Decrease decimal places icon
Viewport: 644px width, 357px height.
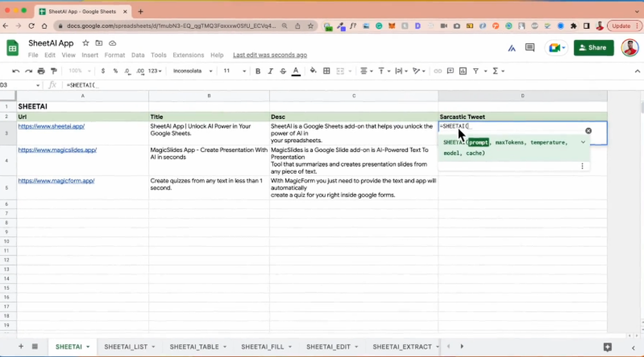(x=128, y=71)
